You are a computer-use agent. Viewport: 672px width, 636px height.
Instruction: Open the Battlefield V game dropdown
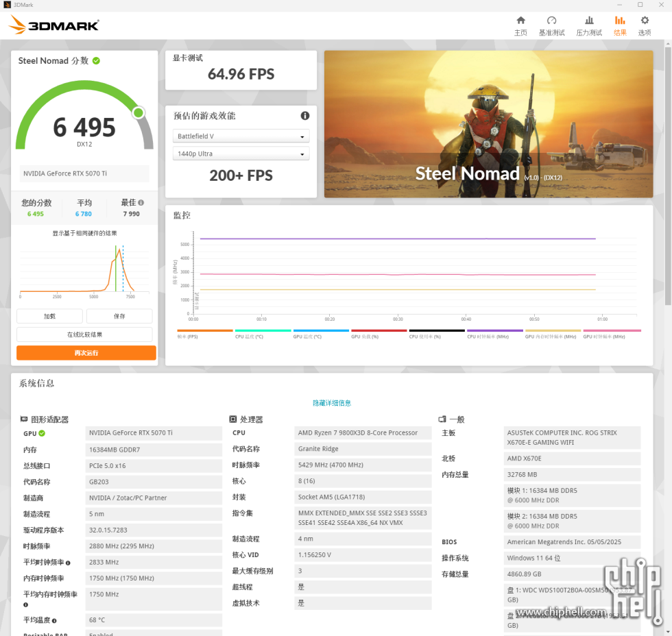[x=241, y=136]
